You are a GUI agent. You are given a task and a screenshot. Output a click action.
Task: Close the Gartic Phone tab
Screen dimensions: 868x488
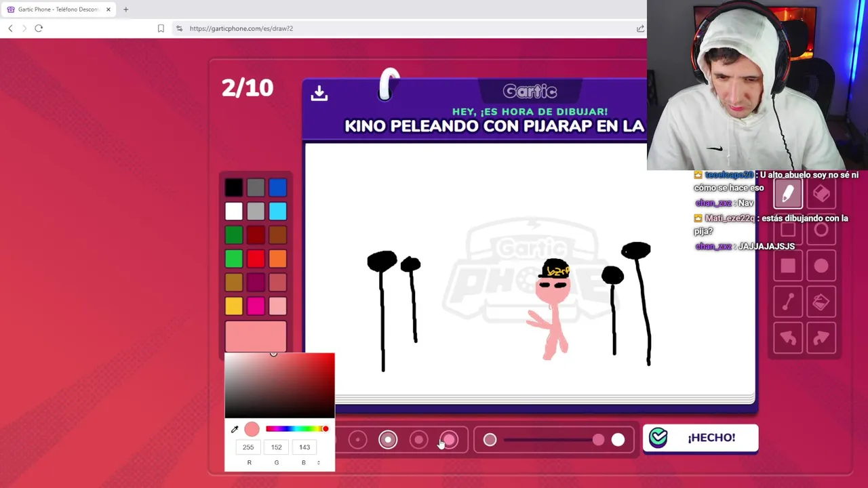108,9
